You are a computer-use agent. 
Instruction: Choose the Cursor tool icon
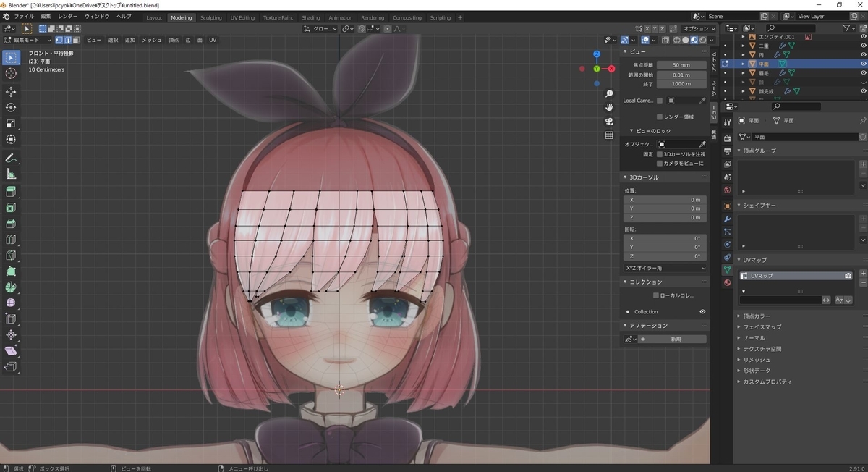[x=11, y=73]
